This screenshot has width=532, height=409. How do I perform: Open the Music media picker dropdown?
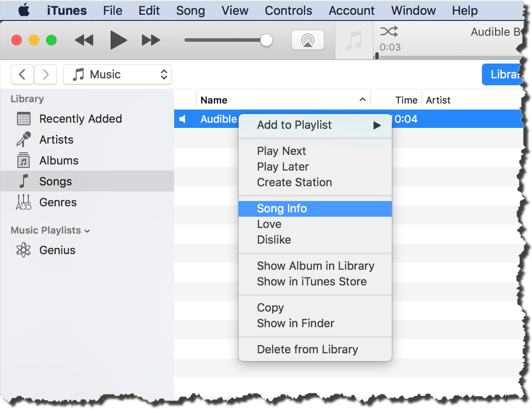click(x=118, y=74)
